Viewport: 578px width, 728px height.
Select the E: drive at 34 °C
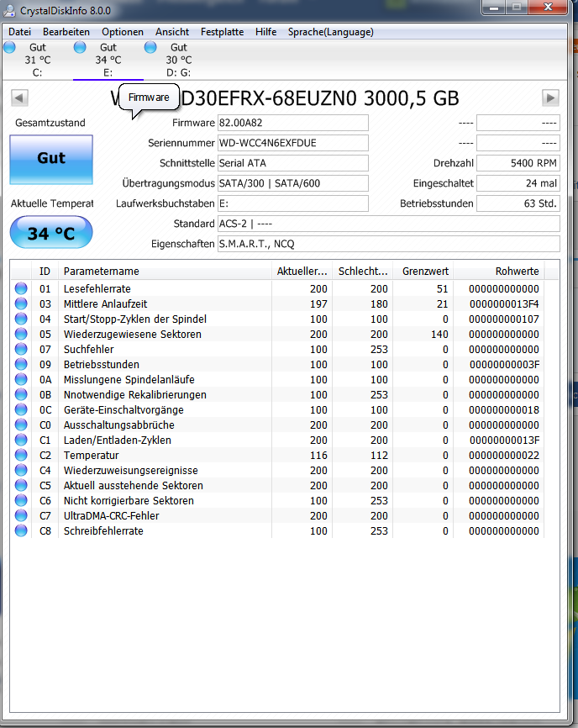click(x=108, y=60)
